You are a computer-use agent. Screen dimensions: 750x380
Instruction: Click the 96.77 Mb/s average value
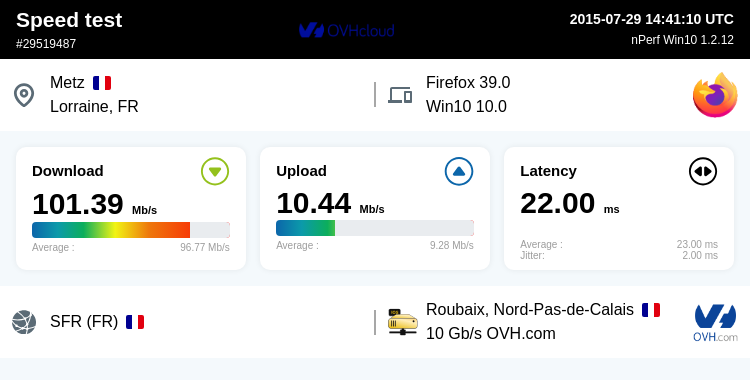click(x=205, y=247)
